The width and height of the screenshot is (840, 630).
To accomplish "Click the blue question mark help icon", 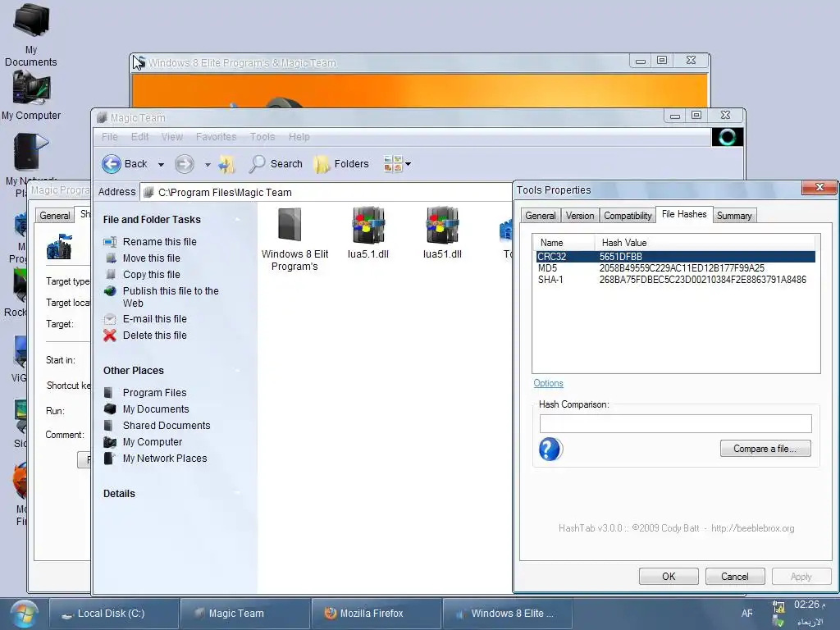I will click(x=550, y=449).
